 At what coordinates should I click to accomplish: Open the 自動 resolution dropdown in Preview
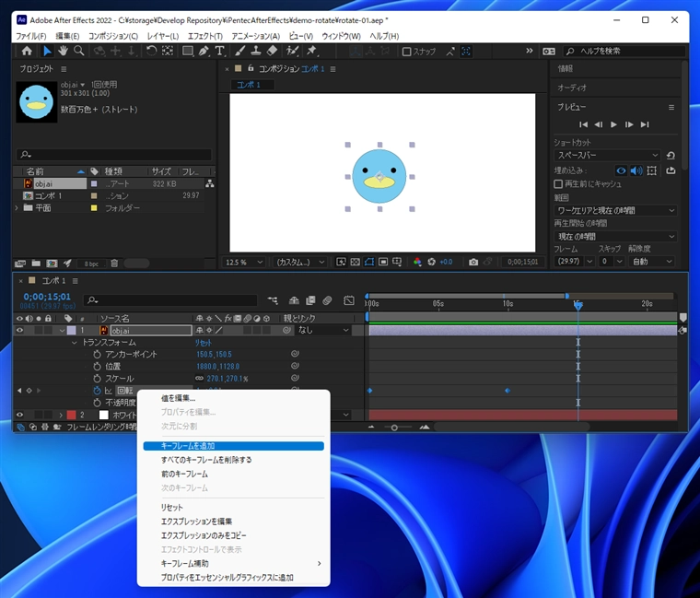click(651, 262)
